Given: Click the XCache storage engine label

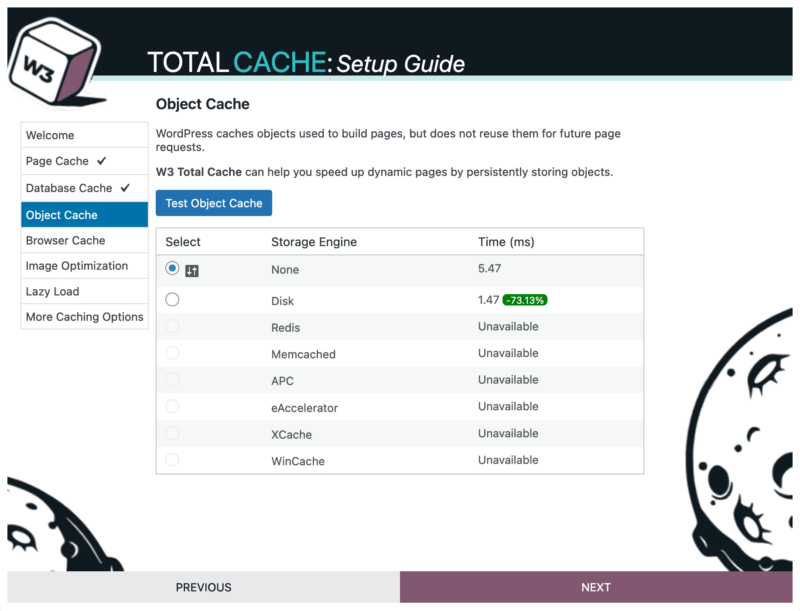Looking at the screenshot, I should [291, 434].
